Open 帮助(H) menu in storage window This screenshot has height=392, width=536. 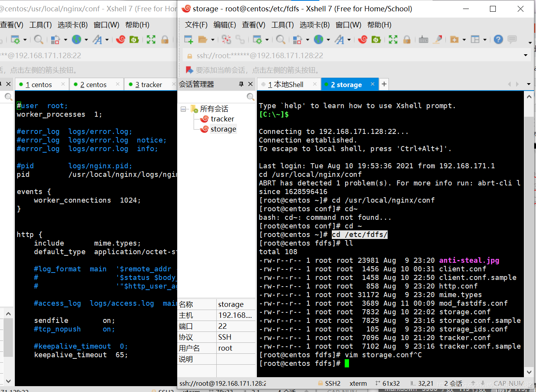(379, 25)
